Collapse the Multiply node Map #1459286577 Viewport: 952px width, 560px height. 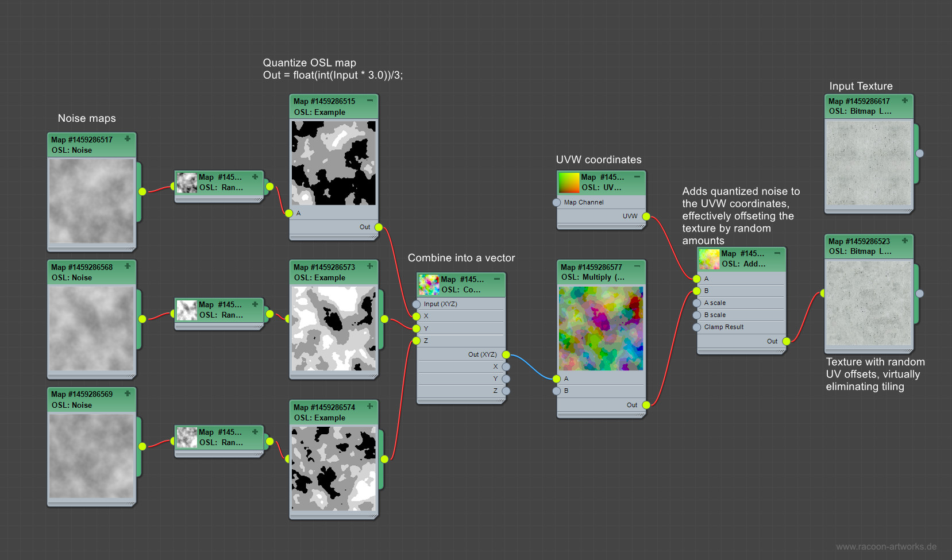point(637,267)
